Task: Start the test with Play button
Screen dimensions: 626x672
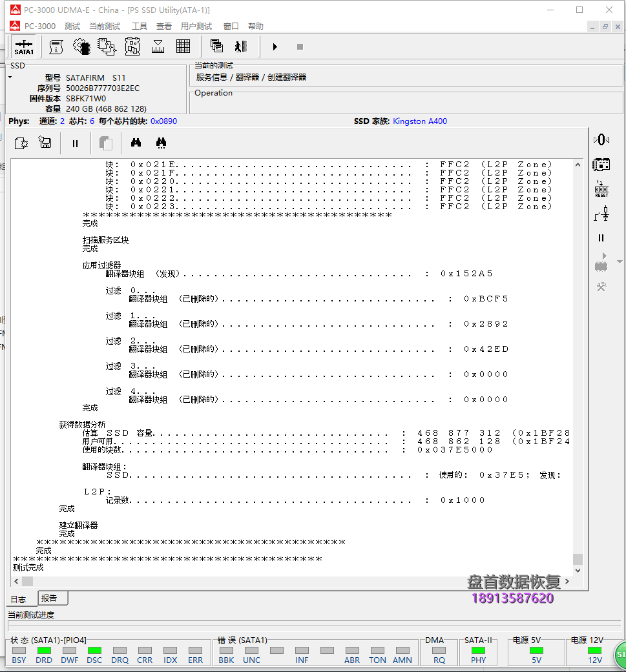Action: (x=275, y=46)
